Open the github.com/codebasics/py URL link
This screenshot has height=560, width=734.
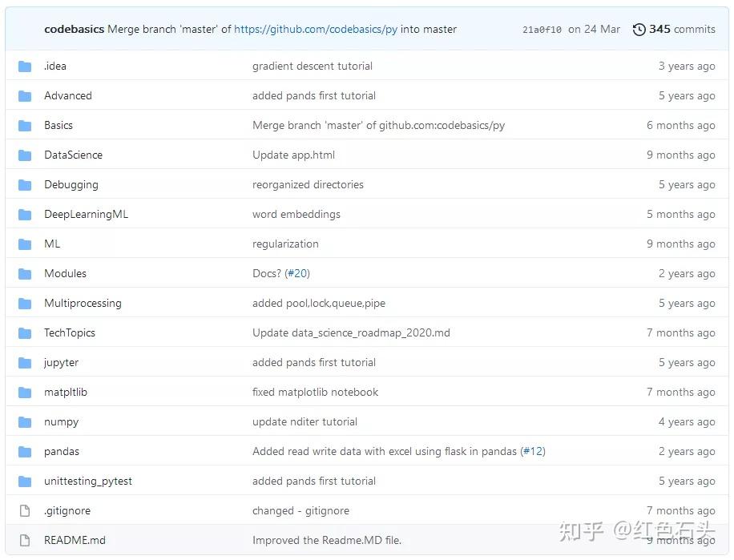tap(316, 30)
